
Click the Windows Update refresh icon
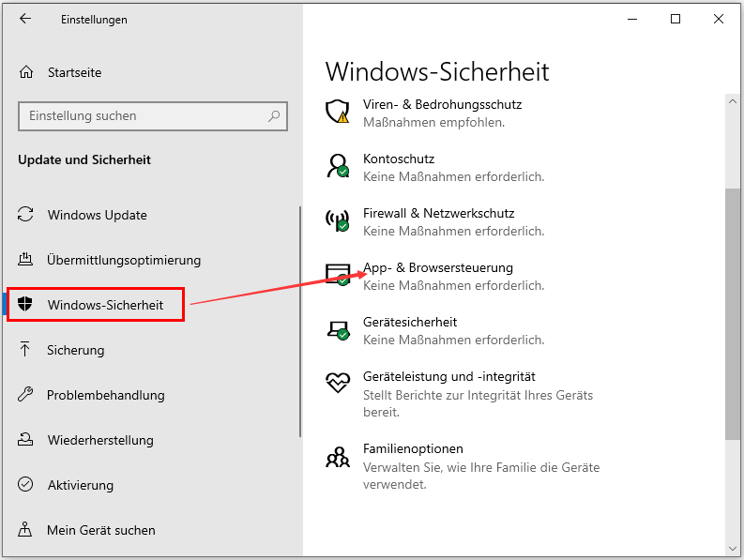pyautogui.click(x=25, y=214)
